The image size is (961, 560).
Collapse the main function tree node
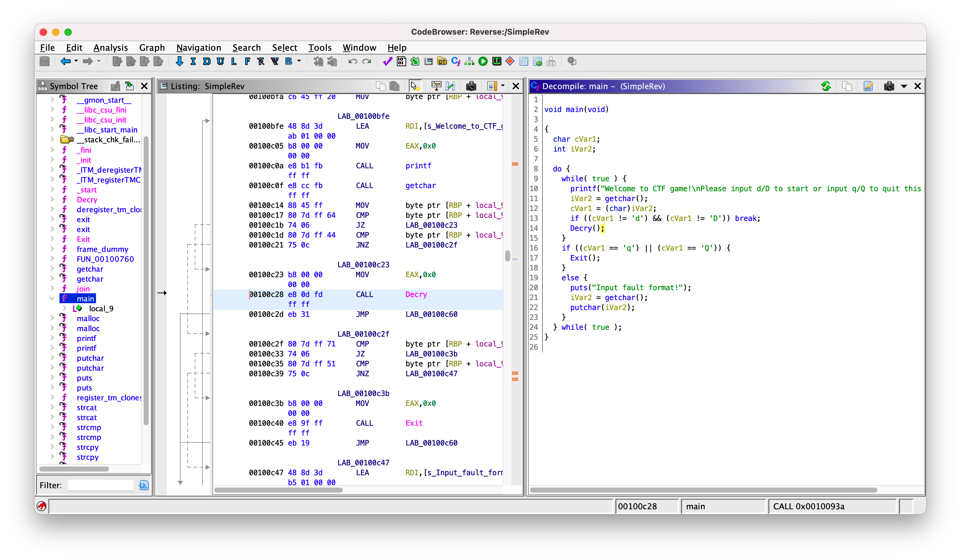pyautogui.click(x=52, y=299)
